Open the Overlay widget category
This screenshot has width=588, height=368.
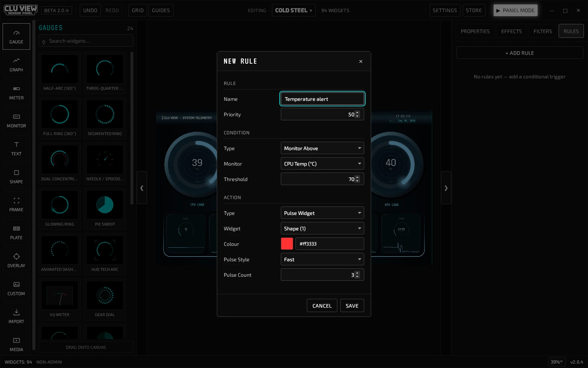16,260
